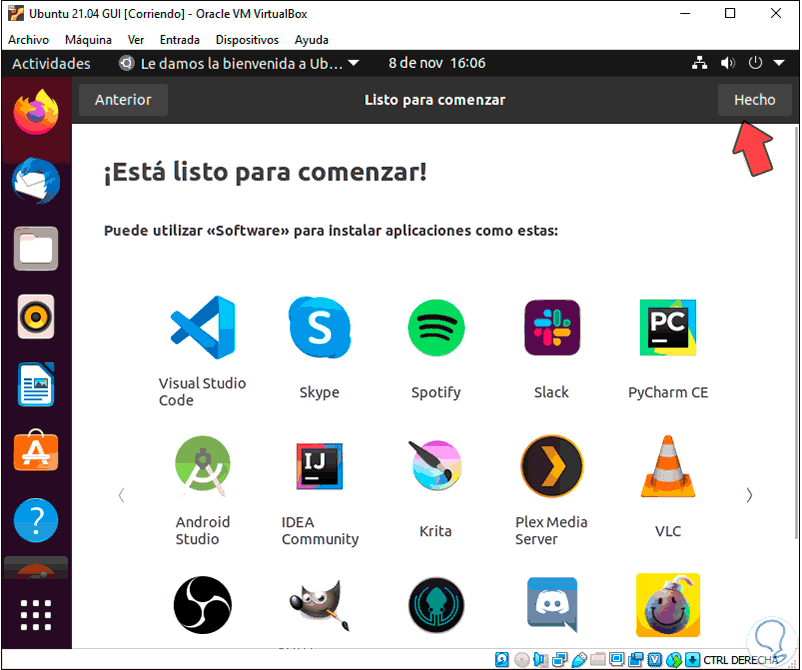Click the VirtualBox mouse integration status icon
This screenshot has width=802, height=670.
point(674,659)
